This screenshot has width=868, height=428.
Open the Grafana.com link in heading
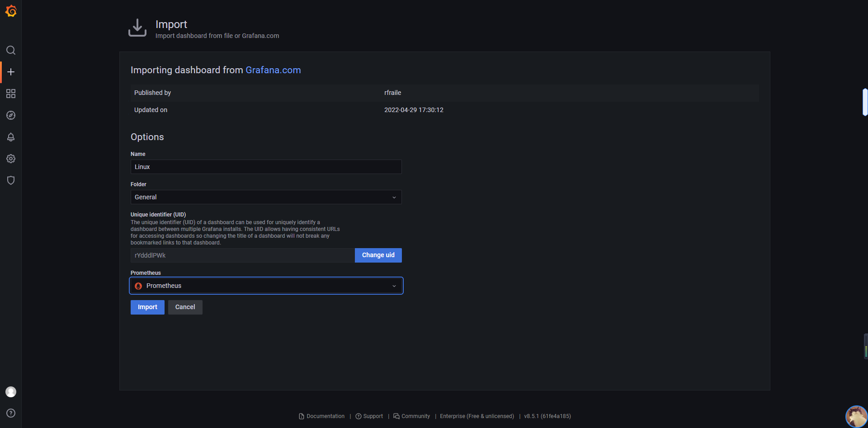click(273, 70)
